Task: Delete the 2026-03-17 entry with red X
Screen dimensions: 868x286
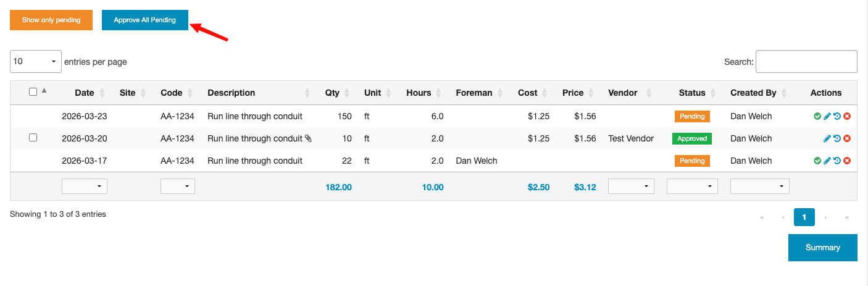Action: pos(847,161)
